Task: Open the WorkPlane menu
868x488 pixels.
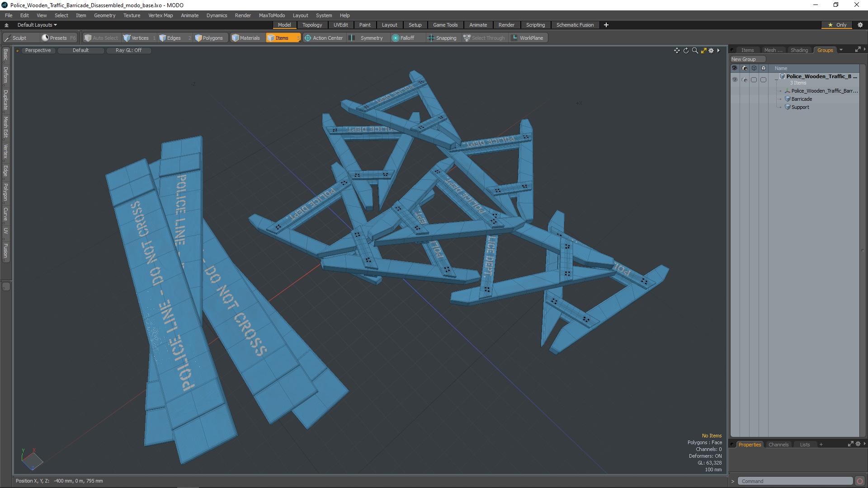Action: point(528,38)
